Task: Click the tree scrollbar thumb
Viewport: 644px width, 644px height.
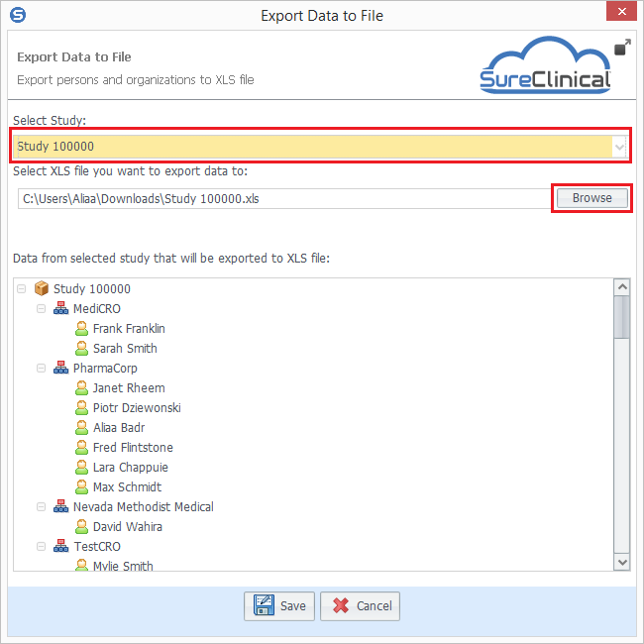Action: click(622, 317)
